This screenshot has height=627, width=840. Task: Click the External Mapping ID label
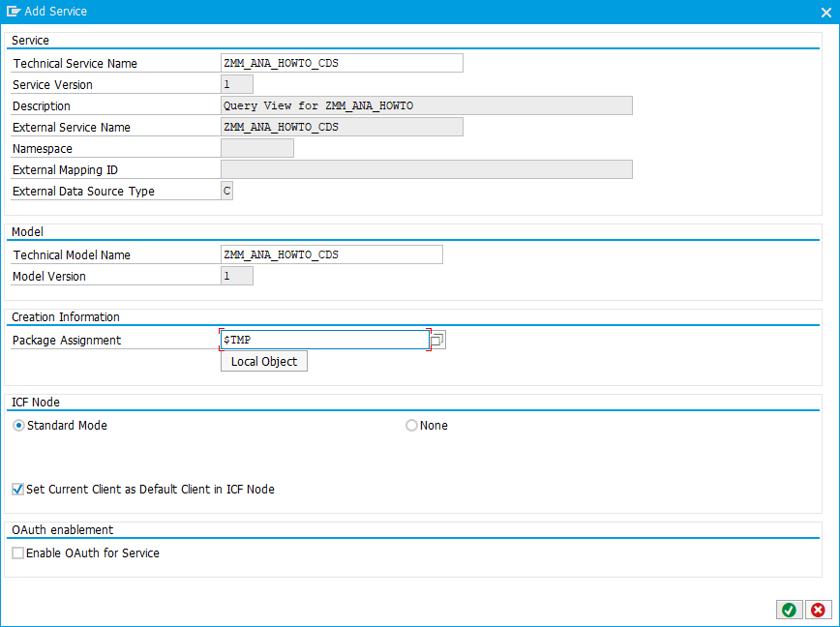66,170
